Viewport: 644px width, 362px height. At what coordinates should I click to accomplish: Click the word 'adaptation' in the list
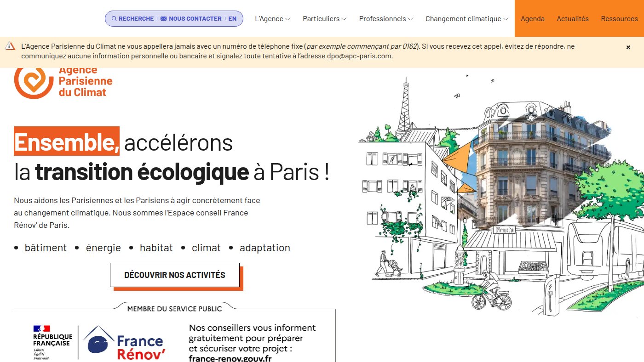pyautogui.click(x=265, y=248)
